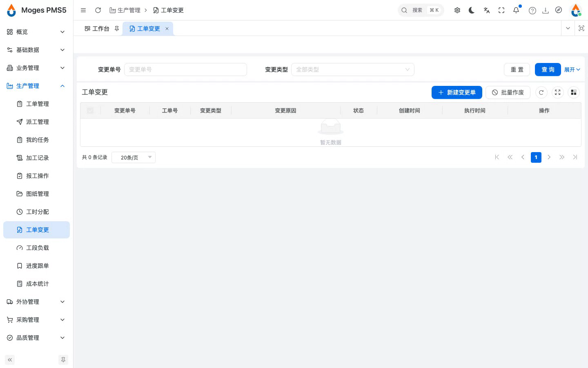Click the 批量作废 button
This screenshot has width=588, height=368.
(508, 92)
